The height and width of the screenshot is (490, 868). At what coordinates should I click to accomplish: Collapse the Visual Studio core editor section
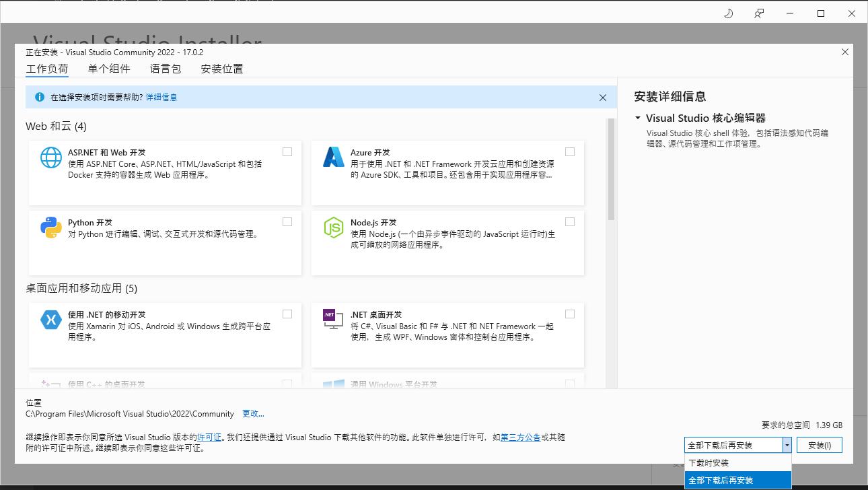[637, 118]
